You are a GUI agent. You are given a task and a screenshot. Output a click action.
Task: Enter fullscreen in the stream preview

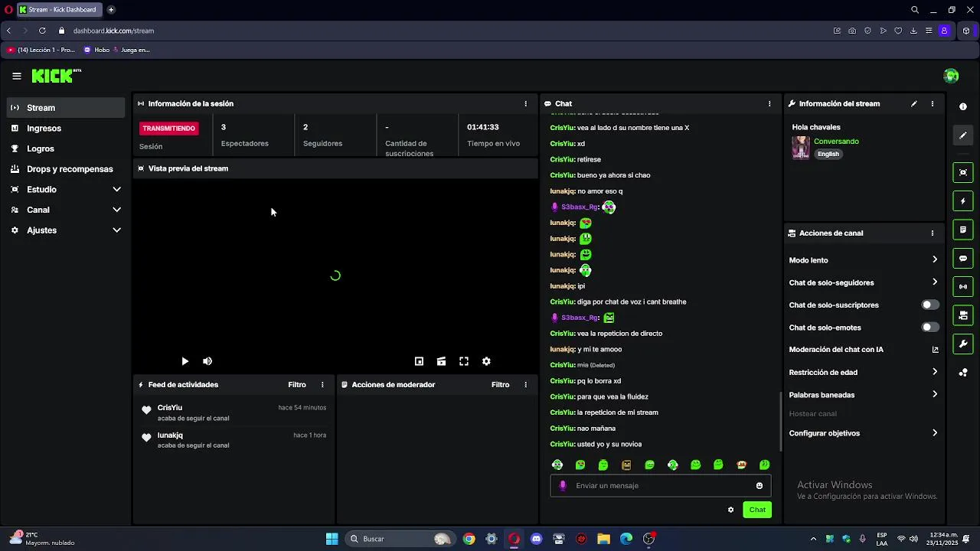tap(464, 361)
